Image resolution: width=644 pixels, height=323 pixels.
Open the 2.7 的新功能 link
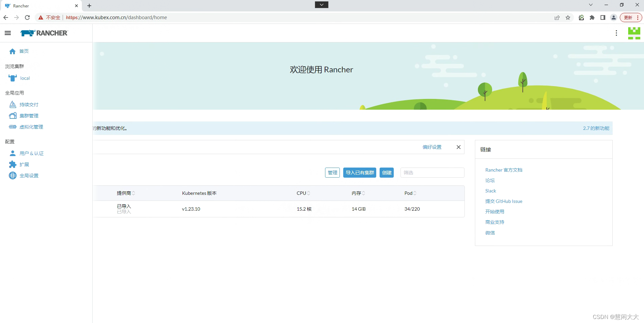point(596,128)
